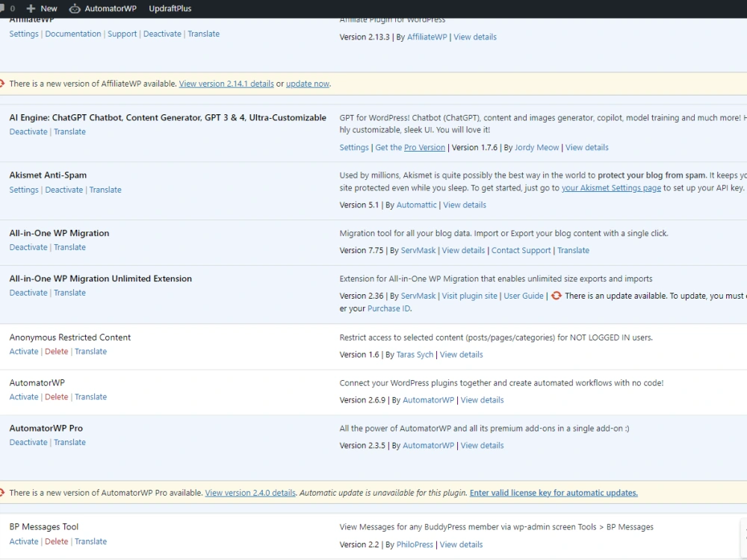This screenshot has height=560, width=747.
Task: Click the AutomatorWP robot icon in admin bar
Action: click(x=74, y=8)
